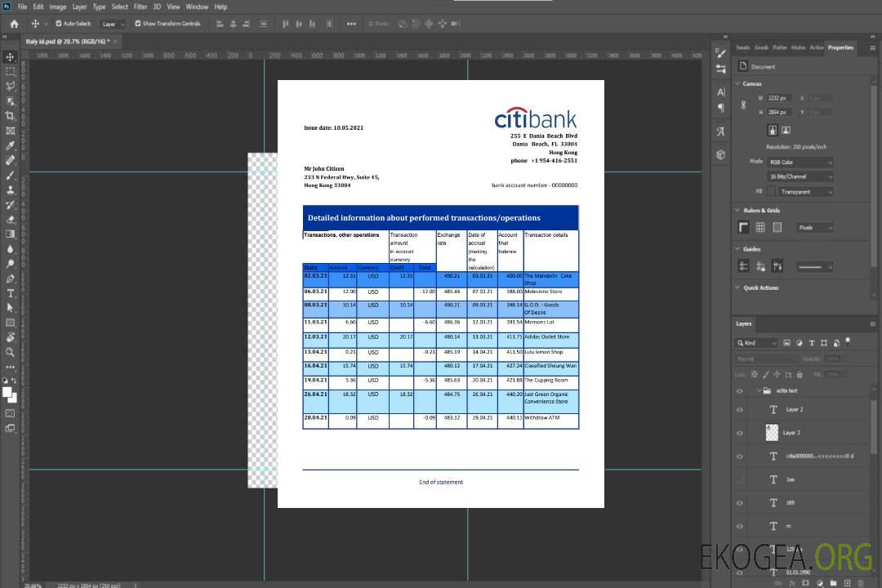Select the Eyedropper tool

[10, 145]
